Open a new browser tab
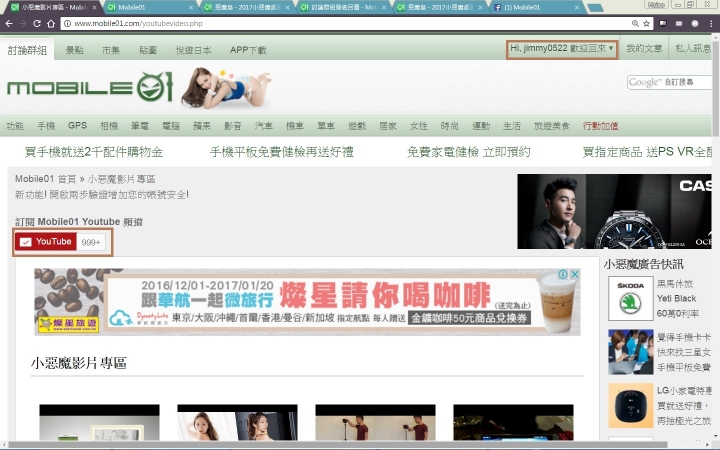Viewport: 720px width, 450px height. pos(596,7)
